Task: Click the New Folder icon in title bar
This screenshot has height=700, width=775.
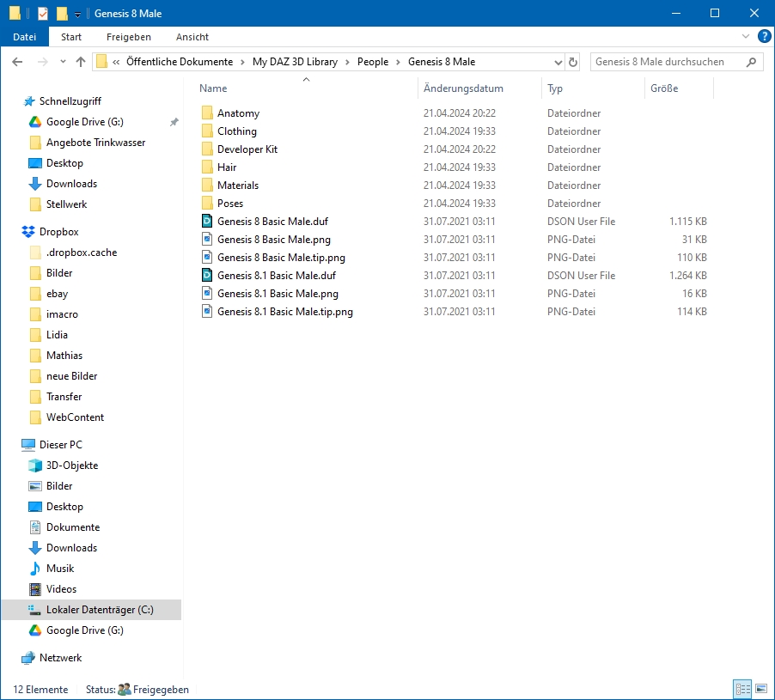Action: 62,14
